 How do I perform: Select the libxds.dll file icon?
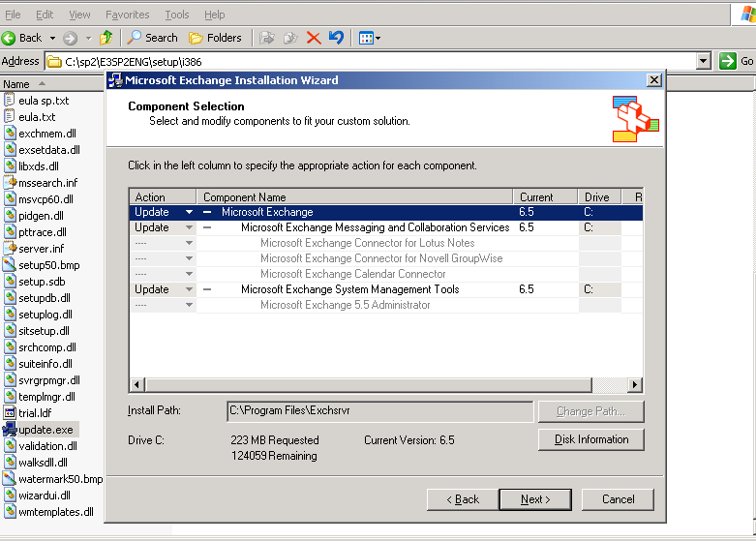[10, 165]
